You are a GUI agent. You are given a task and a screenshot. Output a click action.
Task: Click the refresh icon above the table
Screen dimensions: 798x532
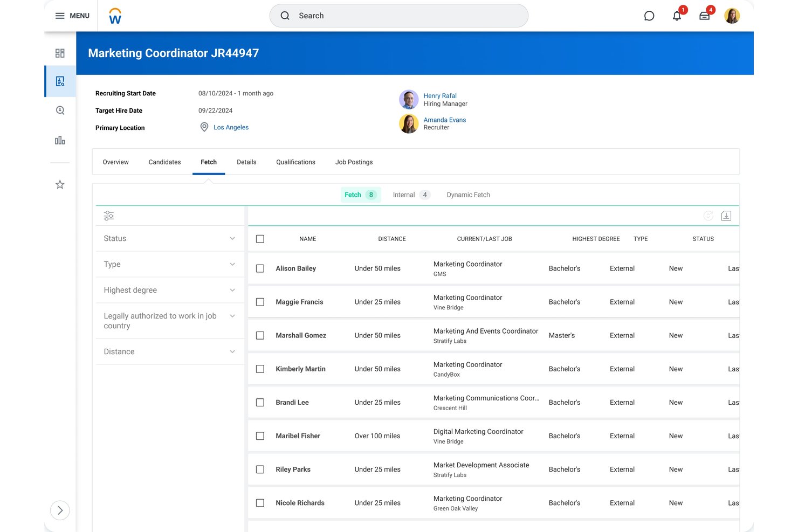[708, 216]
